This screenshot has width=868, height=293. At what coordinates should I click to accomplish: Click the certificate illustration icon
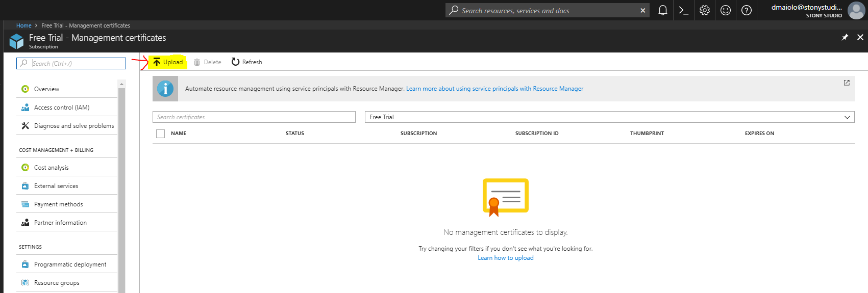pyautogui.click(x=505, y=197)
